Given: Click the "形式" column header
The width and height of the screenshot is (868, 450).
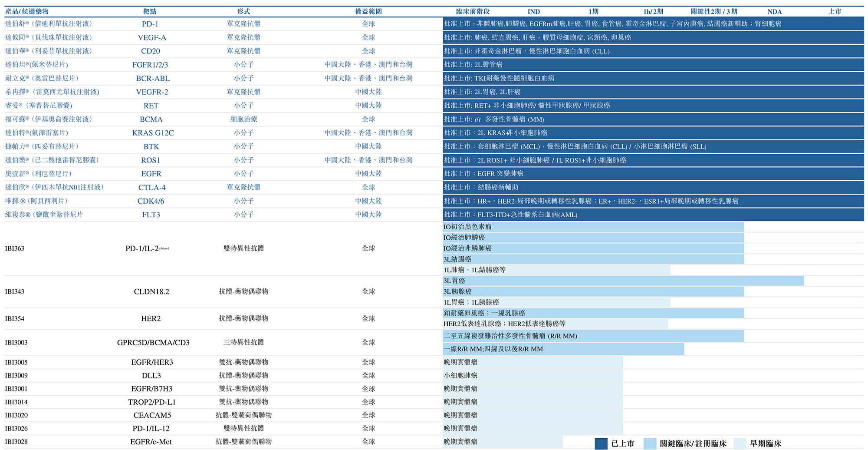Looking at the screenshot, I should (x=244, y=11).
